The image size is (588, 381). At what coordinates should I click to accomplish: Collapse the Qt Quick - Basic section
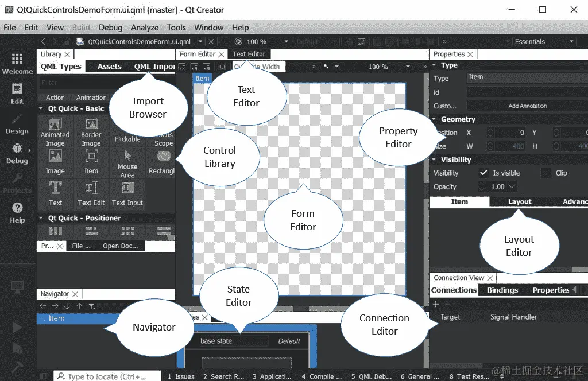pyautogui.click(x=41, y=108)
